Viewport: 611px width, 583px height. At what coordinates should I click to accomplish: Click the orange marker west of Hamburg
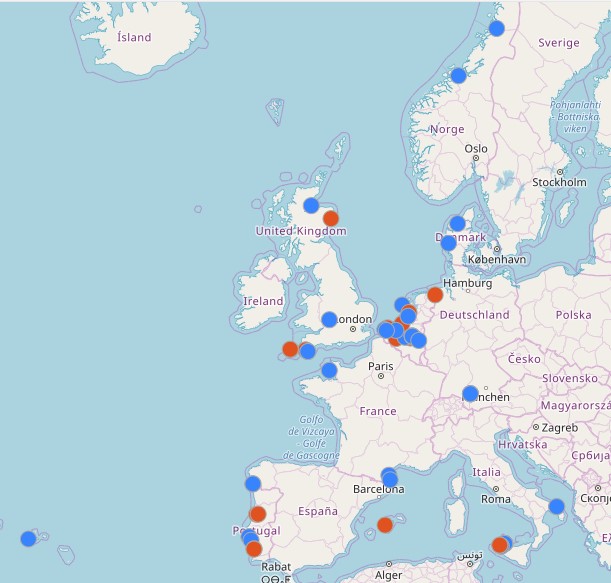point(435,294)
